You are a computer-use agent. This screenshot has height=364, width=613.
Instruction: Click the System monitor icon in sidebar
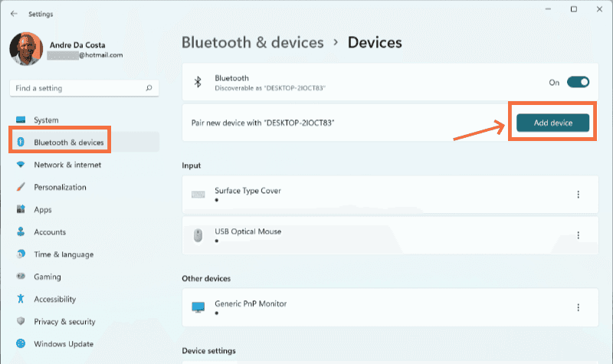click(21, 120)
